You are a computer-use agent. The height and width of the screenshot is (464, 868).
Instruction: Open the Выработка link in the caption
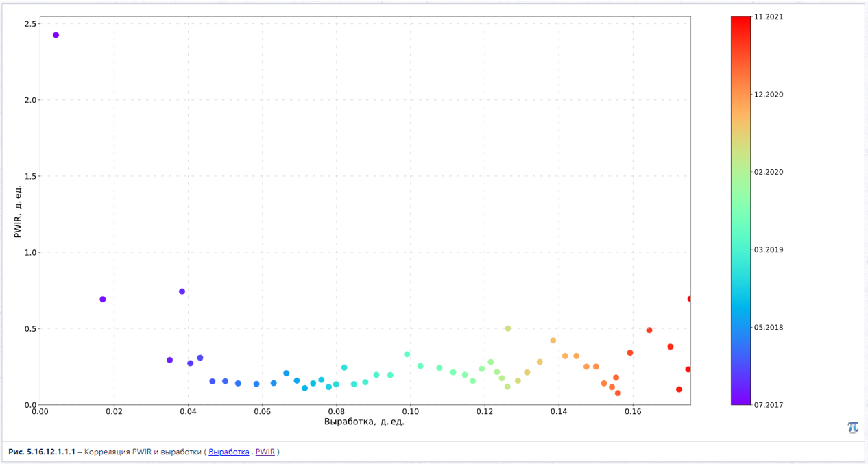coord(229,452)
